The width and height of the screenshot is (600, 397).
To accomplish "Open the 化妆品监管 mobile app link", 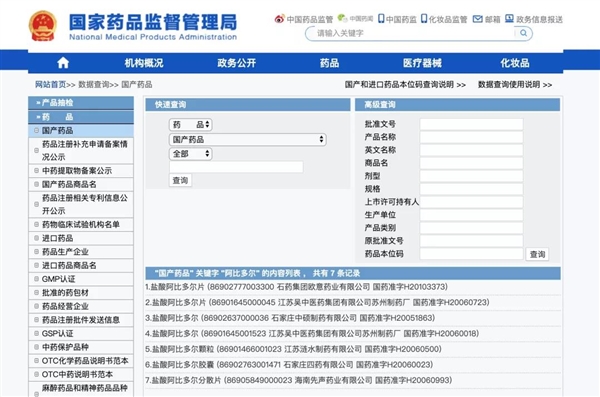I will (444, 19).
